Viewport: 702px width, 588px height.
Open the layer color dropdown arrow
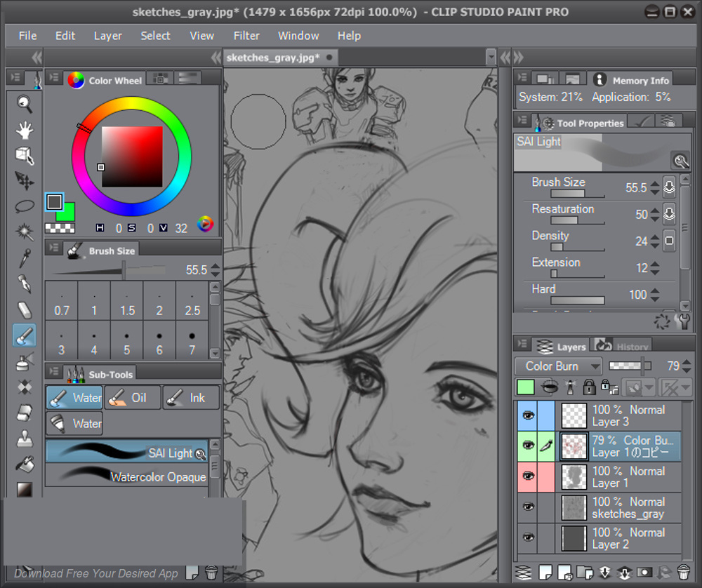coord(525,387)
